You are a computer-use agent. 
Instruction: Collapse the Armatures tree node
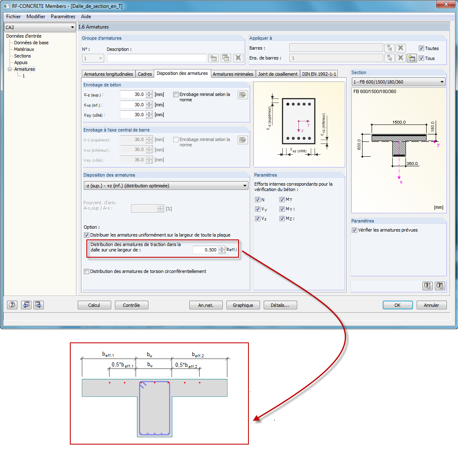coord(10,69)
